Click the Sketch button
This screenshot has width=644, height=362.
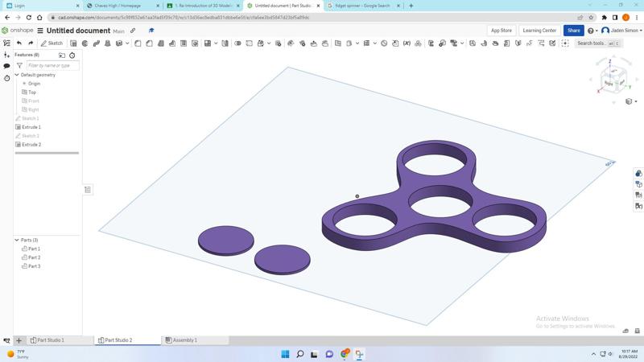point(52,43)
